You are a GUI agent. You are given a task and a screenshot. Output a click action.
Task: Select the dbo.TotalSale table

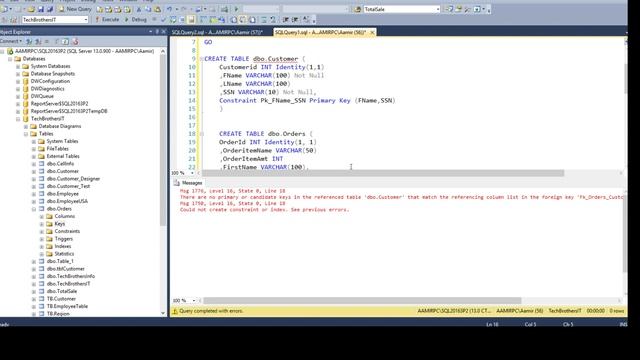62,291
